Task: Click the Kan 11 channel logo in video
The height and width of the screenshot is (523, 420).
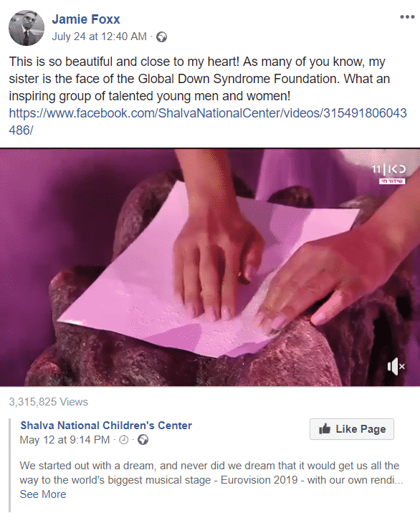Action: (x=389, y=170)
